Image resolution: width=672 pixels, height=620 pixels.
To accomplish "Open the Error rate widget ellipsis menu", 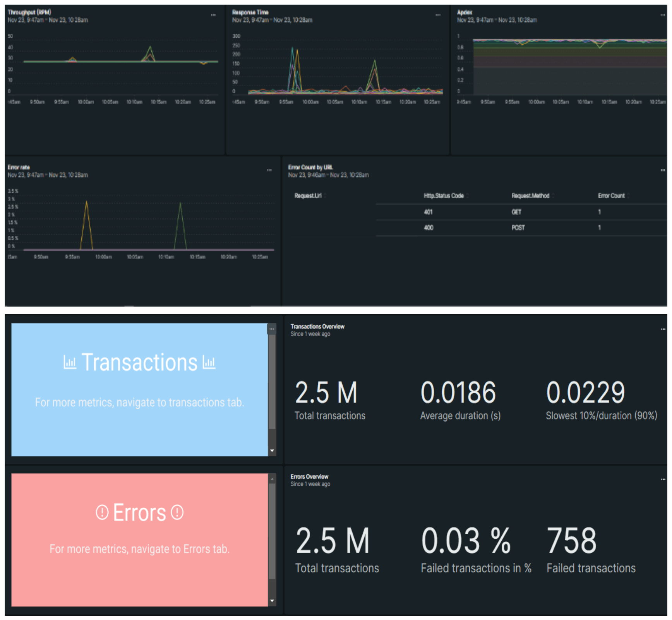I will click(x=269, y=170).
